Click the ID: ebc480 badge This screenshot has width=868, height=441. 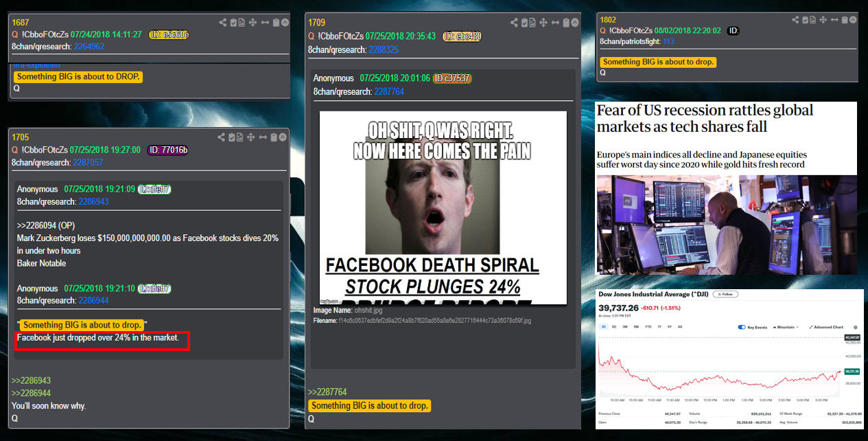[x=462, y=36]
